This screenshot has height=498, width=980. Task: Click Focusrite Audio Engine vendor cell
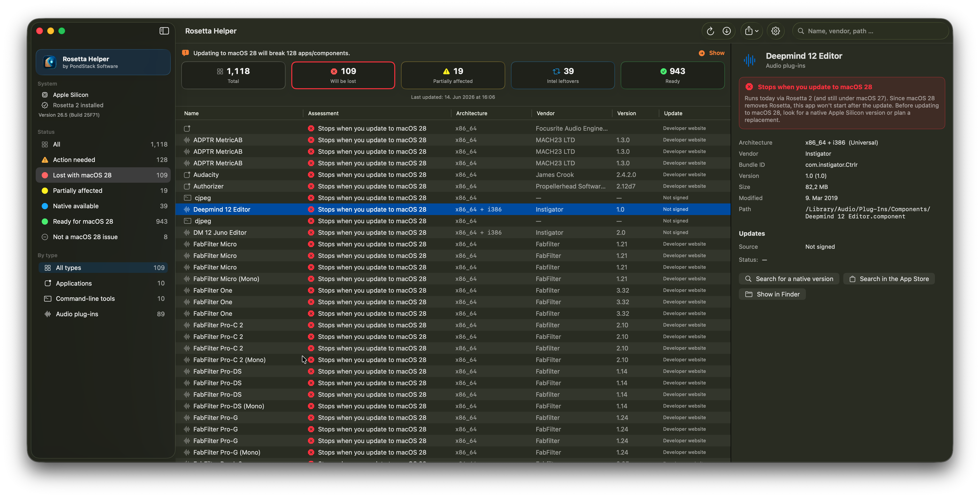[x=572, y=128]
